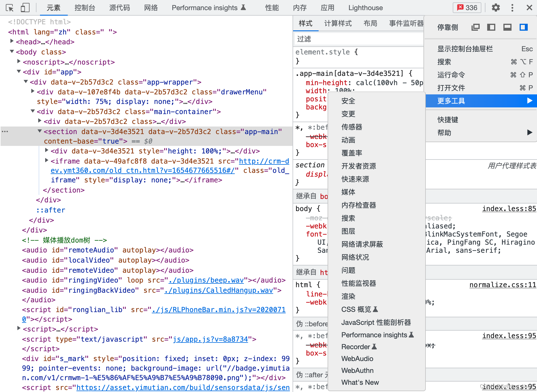Screen dimensions: 537x392
Task: Open the 内存 tab
Action: [x=300, y=8]
